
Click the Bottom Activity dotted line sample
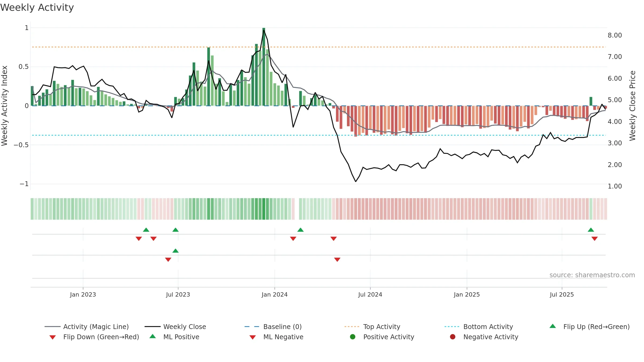click(x=452, y=327)
